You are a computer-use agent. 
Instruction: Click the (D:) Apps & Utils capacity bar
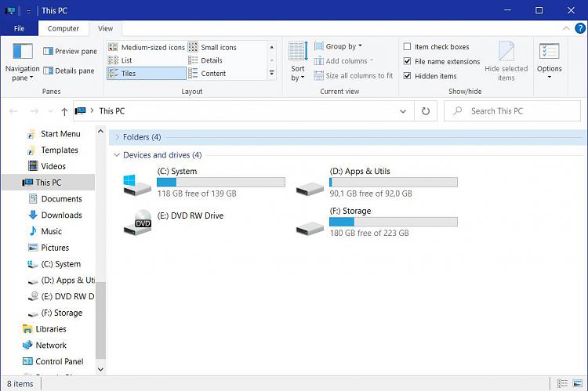[x=394, y=183]
